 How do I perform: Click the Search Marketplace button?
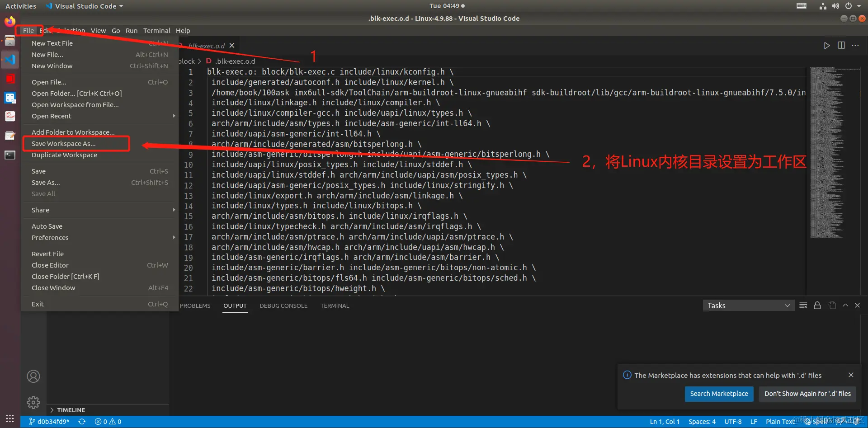coord(719,394)
